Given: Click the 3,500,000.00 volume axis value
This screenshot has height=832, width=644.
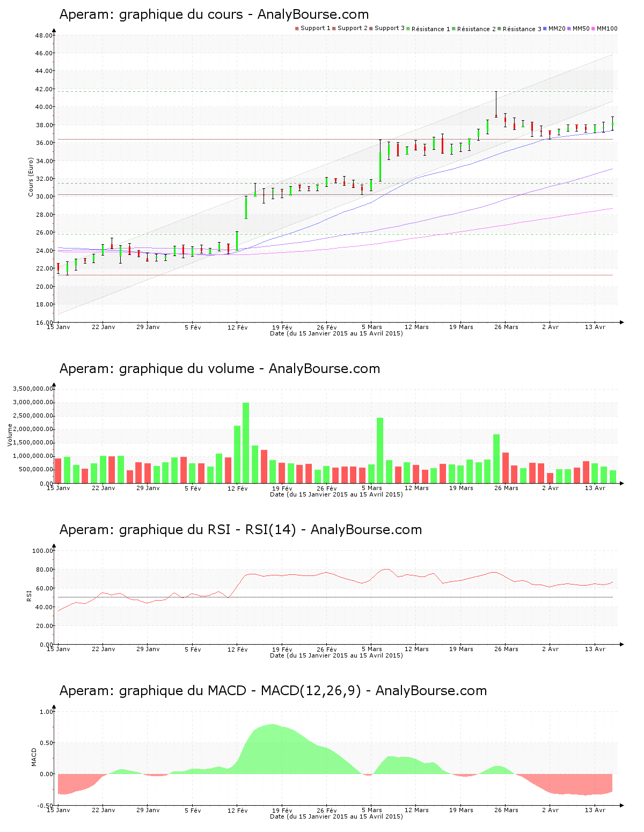Looking at the screenshot, I should [34, 389].
